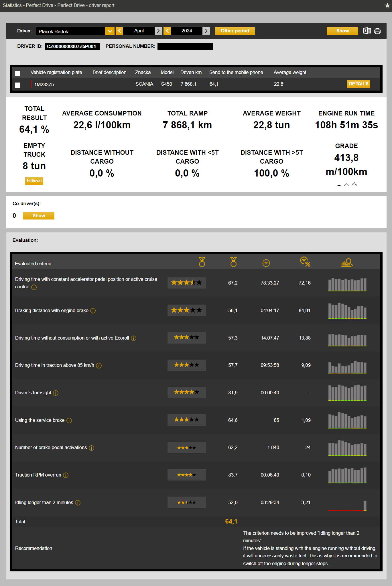The width and height of the screenshot is (392, 586).
Task: Click the mountain grade terrain icons
Action: (x=346, y=185)
